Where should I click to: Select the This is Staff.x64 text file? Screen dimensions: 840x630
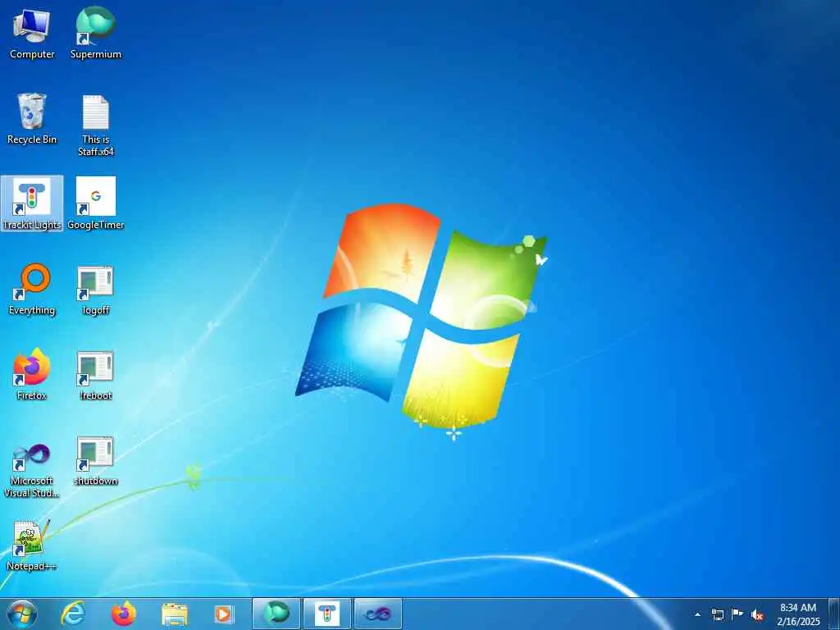click(95, 126)
